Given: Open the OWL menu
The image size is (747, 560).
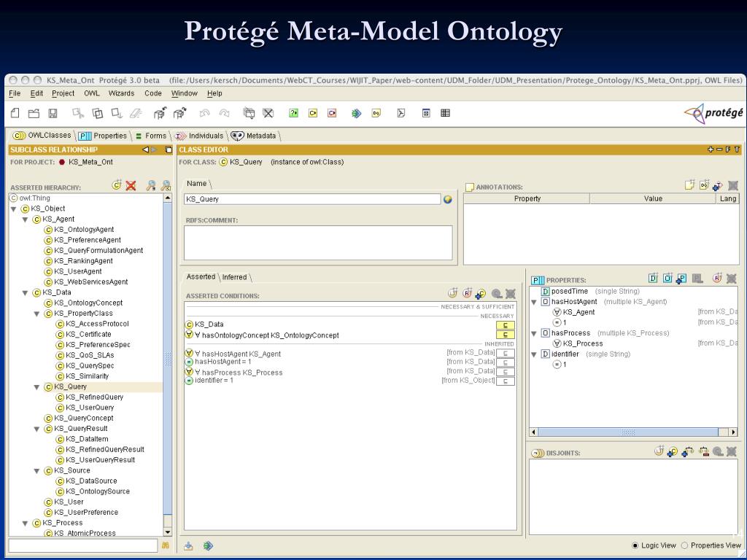Looking at the screenshot, I should (x=92, y=93).
